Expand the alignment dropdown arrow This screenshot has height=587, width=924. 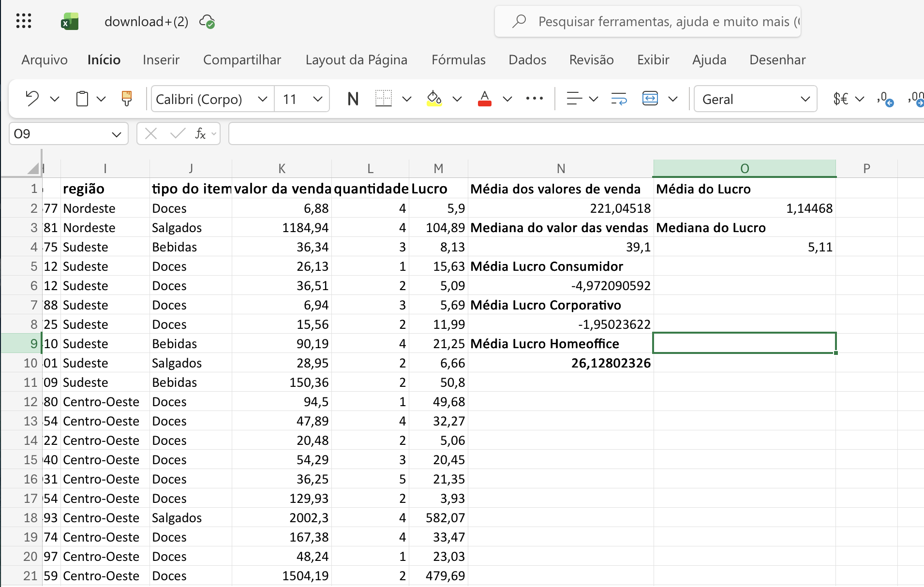(594, 99)
